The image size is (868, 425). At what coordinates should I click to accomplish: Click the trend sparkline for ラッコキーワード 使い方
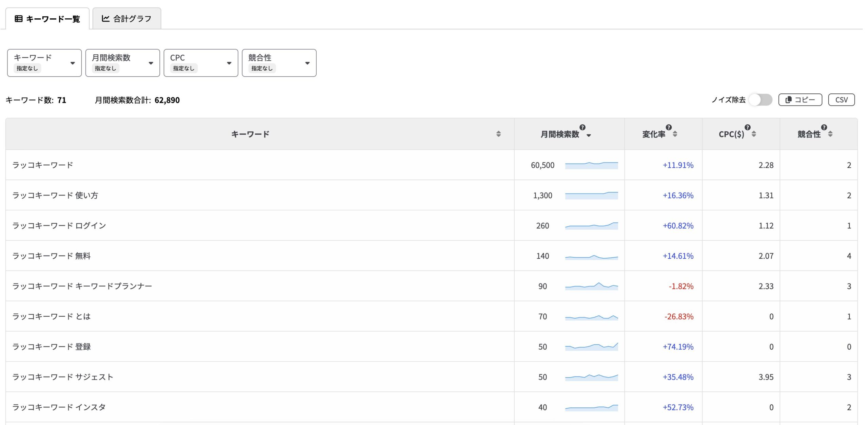(x=592, y=196)
